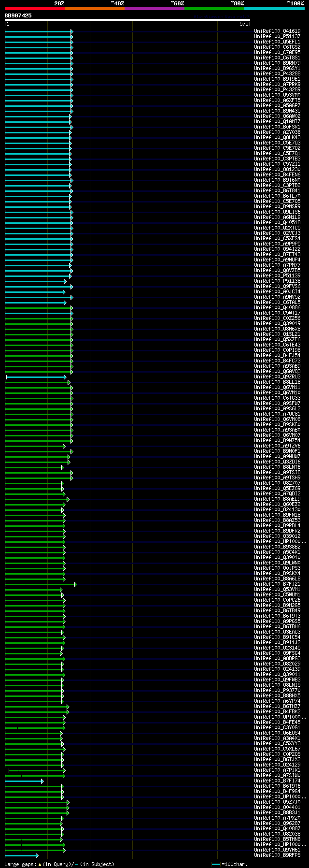Screen dimensions: 309x868
Task: Click the orange ~40% legend segment
Action: pyautogui.click(x=95, y=9)
